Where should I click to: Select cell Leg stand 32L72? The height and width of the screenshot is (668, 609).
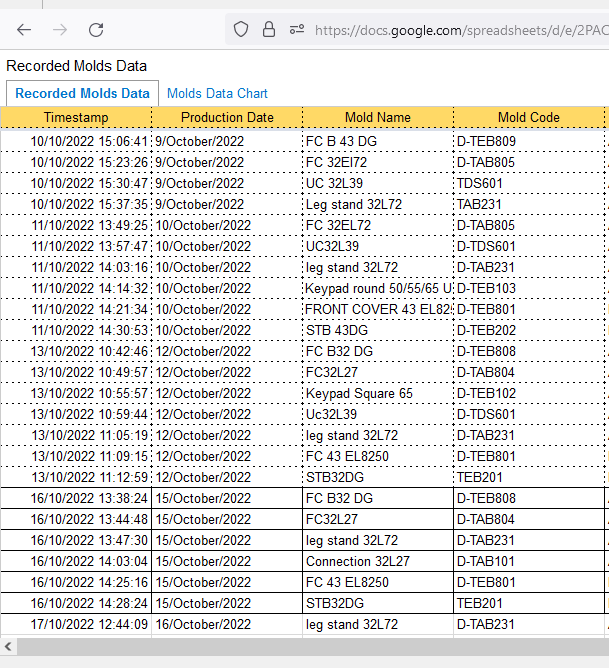point(378,204)
